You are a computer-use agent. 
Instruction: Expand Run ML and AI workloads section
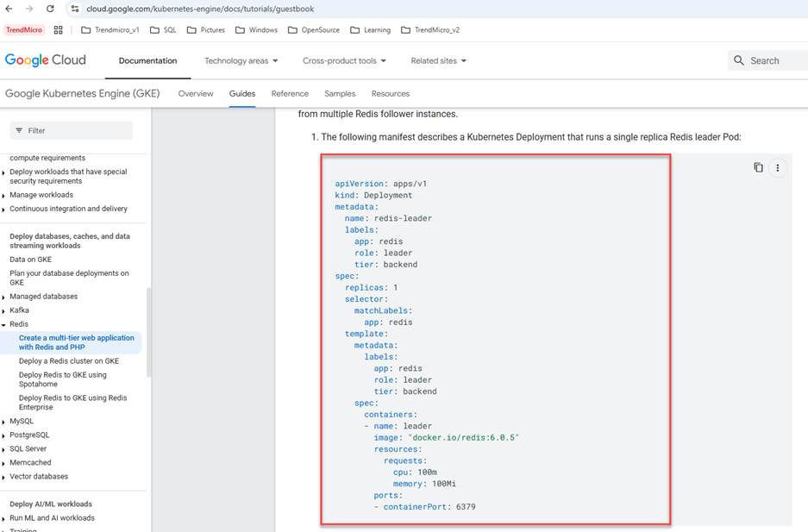(x=52, y=518)
